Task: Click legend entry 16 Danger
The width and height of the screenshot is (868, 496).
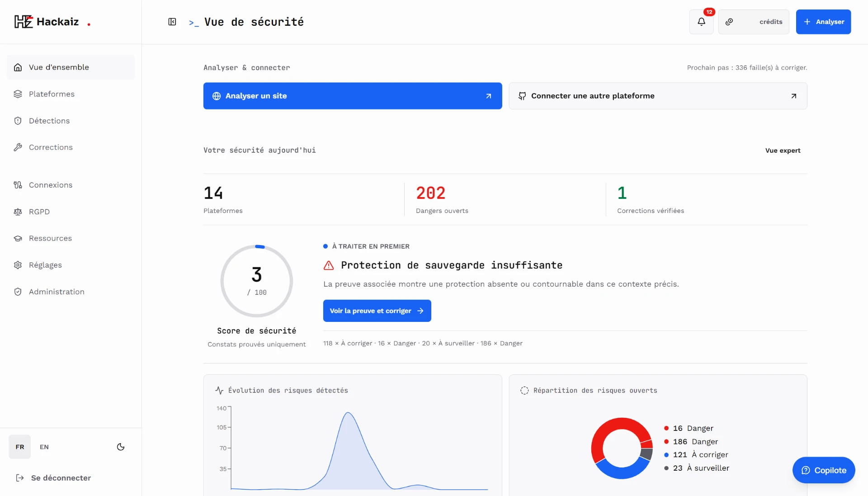Action: click(689, 428)
